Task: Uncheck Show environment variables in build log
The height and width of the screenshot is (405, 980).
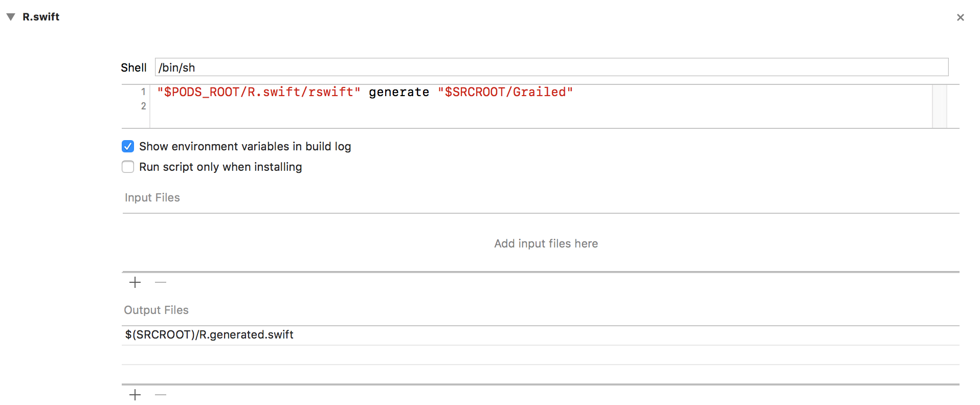Action: (128, 147)
